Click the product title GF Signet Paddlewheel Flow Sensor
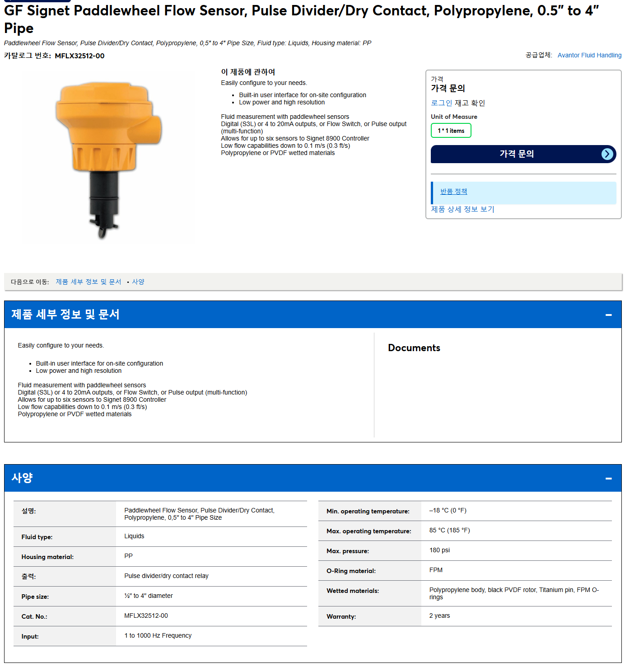625x672 pixels. [x=302, y=19]
